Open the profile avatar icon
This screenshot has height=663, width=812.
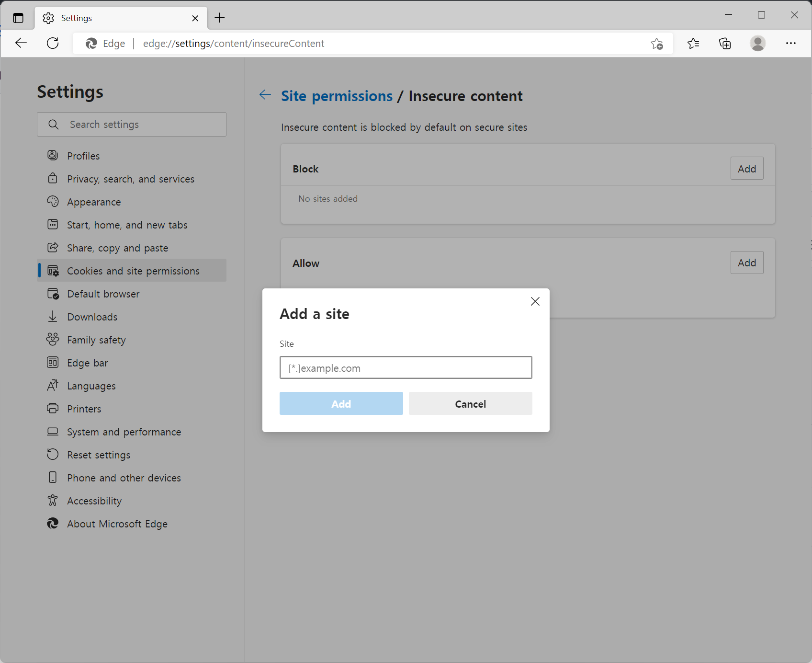coord(758,43)
